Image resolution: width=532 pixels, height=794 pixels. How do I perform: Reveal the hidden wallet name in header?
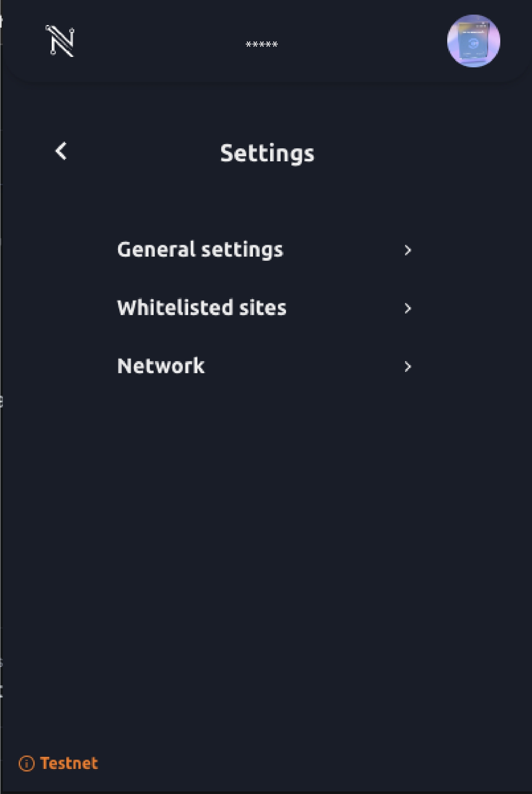point(262,44)
